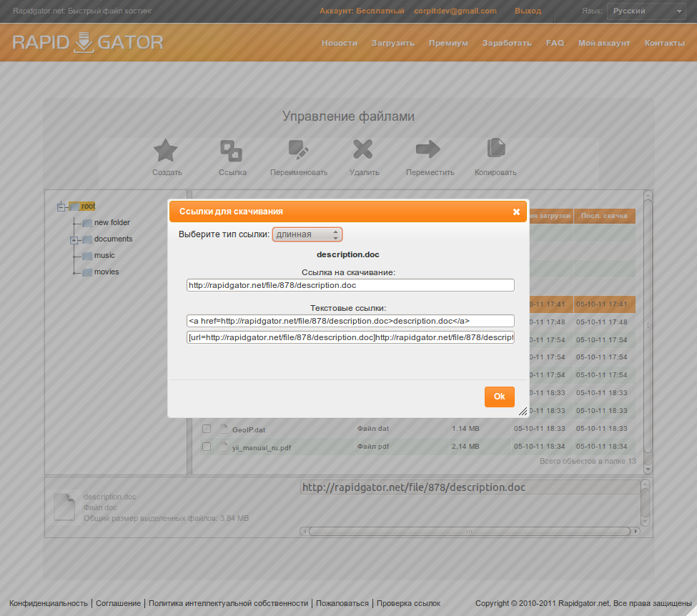Image resolution: width=697 pixels, height=616 pixels.
Task: Click the link panel vertical scrollbar
Action: click(x=645, y=502)
